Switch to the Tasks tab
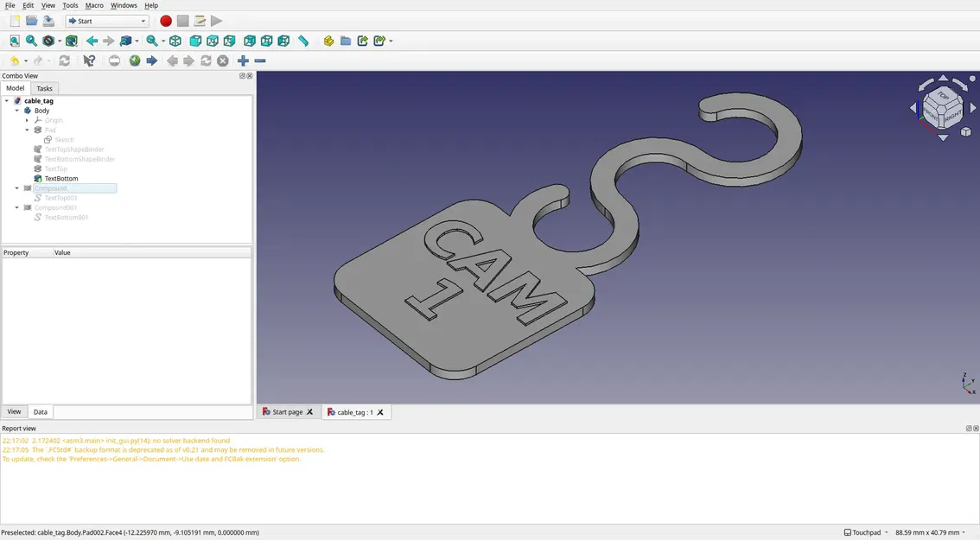The image size is (980, 540). 44,88
